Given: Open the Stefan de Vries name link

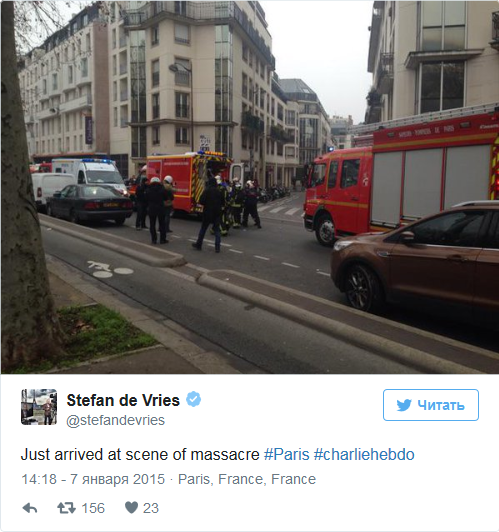Looking at the screenshot, I should coord(123,400).
